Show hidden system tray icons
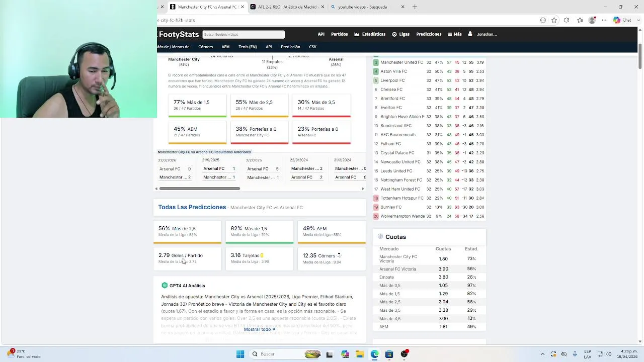This screenshot has width=644, height=362. pos(542,354)
